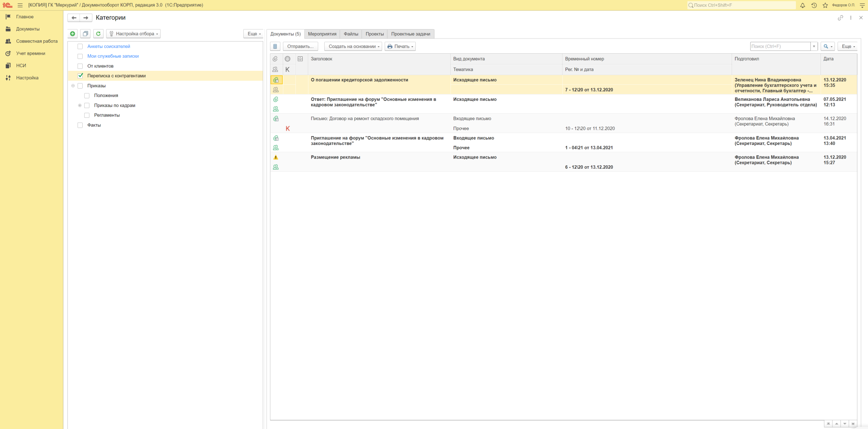Click the copy category icon

tap(85, 34)
